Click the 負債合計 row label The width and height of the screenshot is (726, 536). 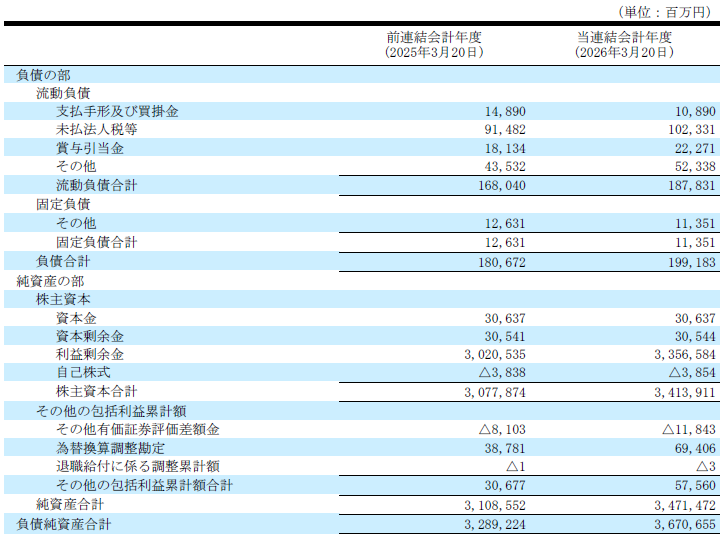pyautogui.click(x=63, y=261)
